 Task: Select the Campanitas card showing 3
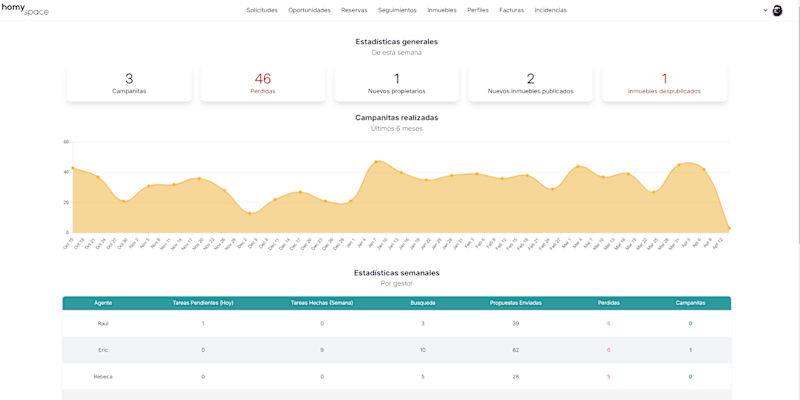(129, 84)
